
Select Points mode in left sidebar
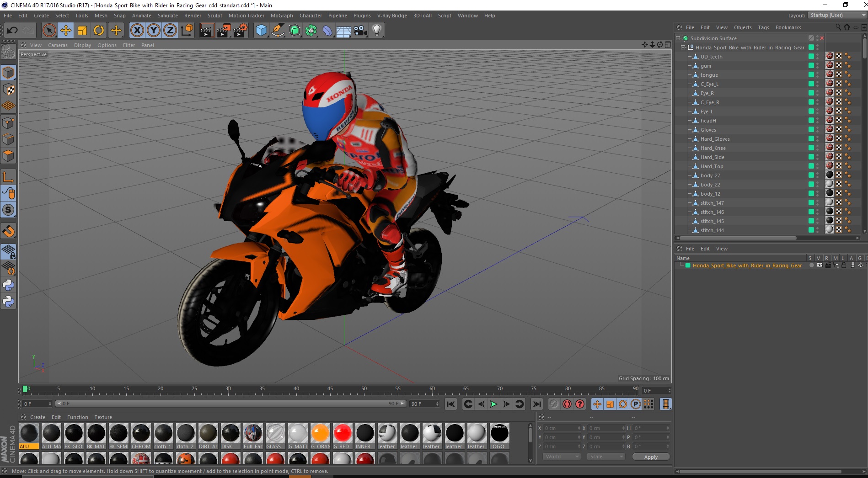(x=8, y=123)
